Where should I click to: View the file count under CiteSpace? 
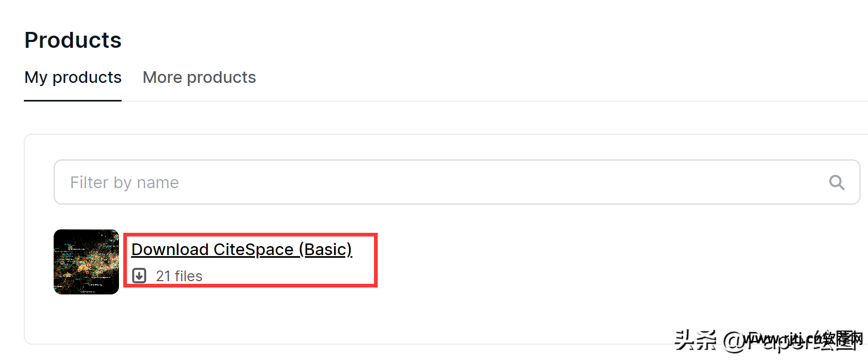pos(179,276)
